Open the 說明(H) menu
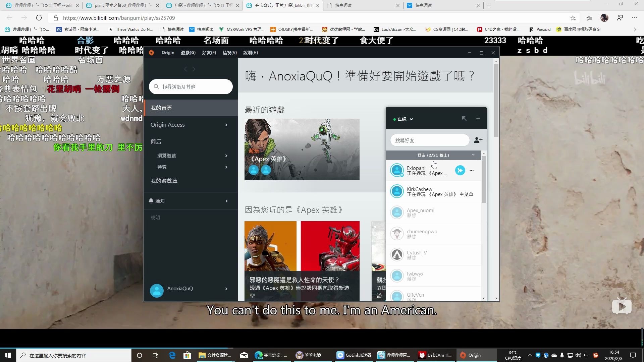Image resolution: width=644 pixels, height=362 pixels. click(251, 53)
